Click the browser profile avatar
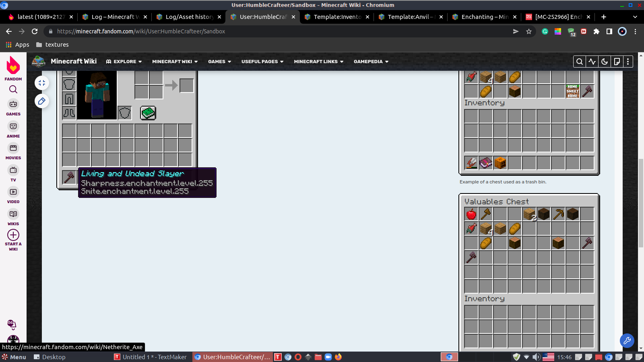This screenshot has height=362, width=644. (x=622, y=31)
